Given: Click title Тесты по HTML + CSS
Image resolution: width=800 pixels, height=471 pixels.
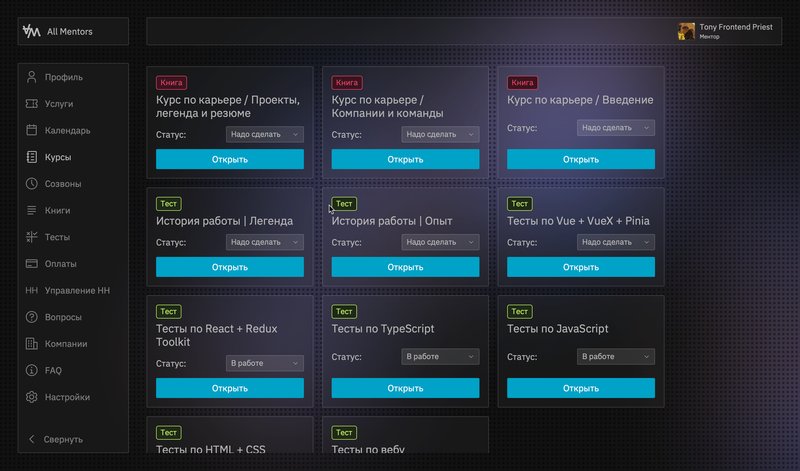Looking at the screenshot, I should tap(211, 449).
